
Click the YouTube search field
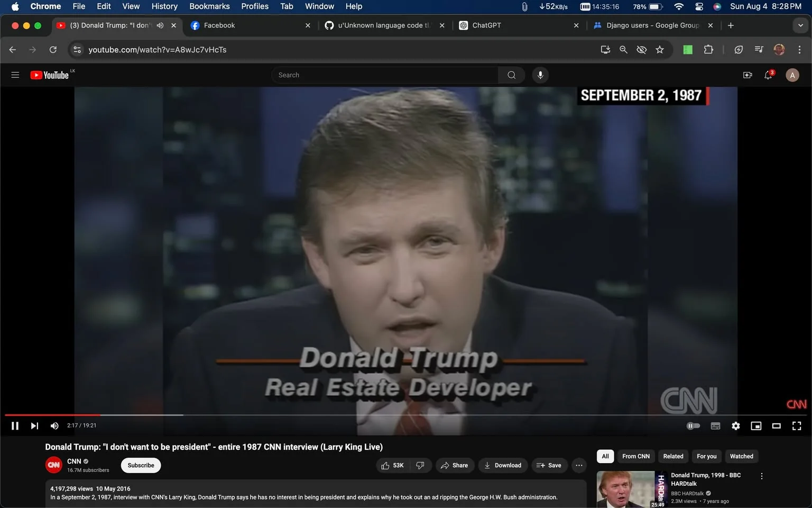click(385, 75)
